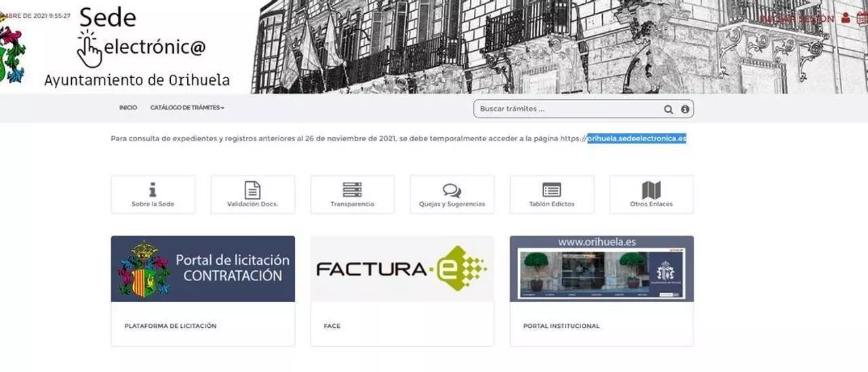Open the FACTURA-e banner image
The width and height of the screenshot is (868, 372).
pos(402,269)
